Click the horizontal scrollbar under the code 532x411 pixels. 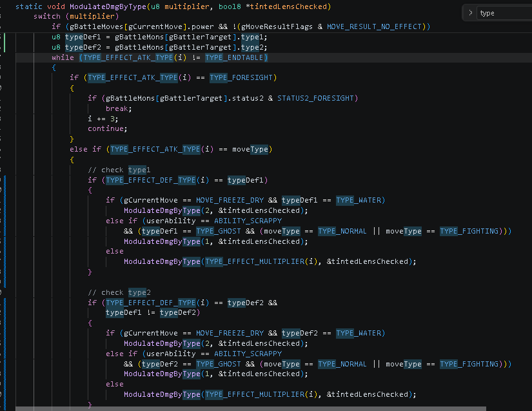[251, 408]
